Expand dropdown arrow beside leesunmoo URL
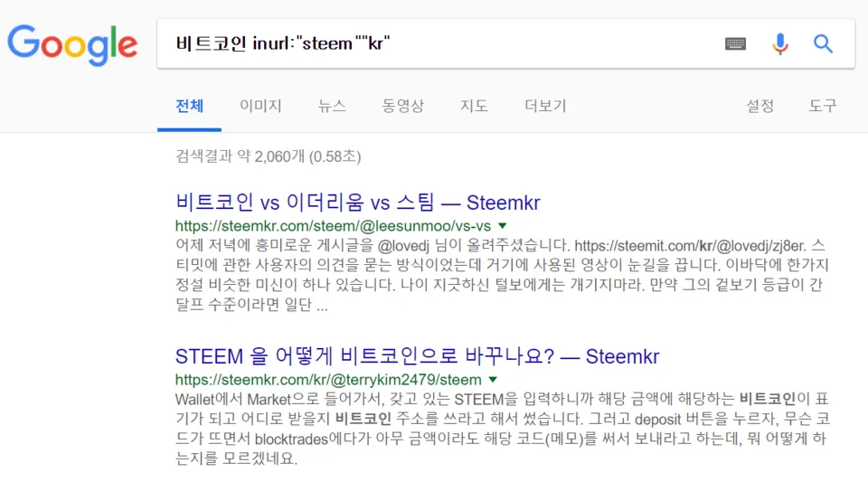The image size is (868, 482). tap(502, 226)
